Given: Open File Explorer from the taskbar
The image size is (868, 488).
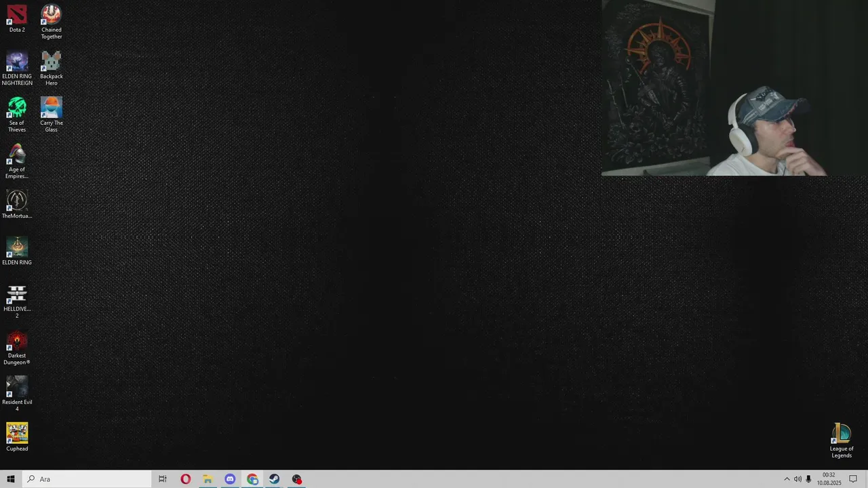Looking at the screenshot, I should point(208,479).
